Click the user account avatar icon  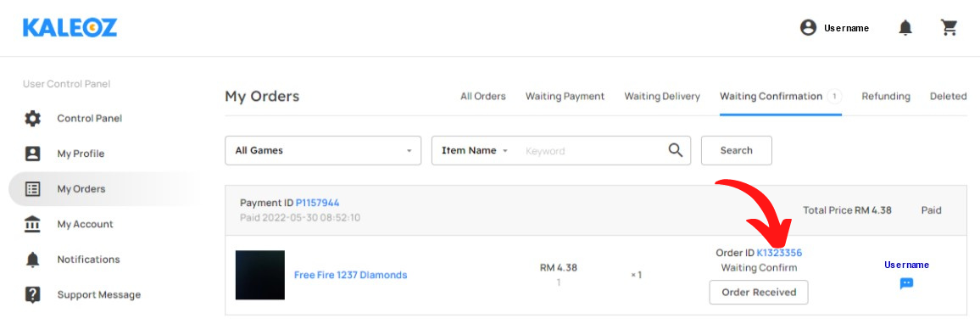click(x=808, y=27)
